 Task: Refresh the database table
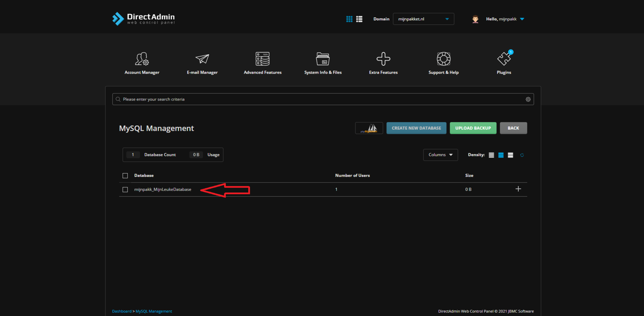(522, 155)
